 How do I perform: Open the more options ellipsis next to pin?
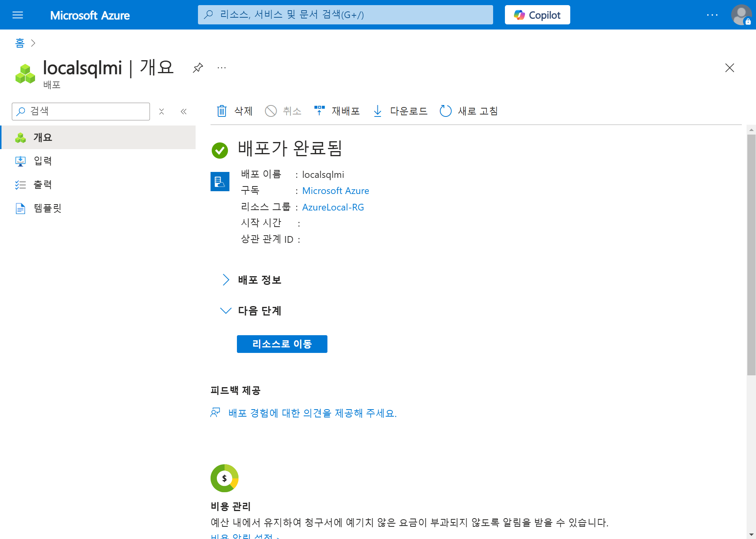pyautogui.click(x=222, y=68)
